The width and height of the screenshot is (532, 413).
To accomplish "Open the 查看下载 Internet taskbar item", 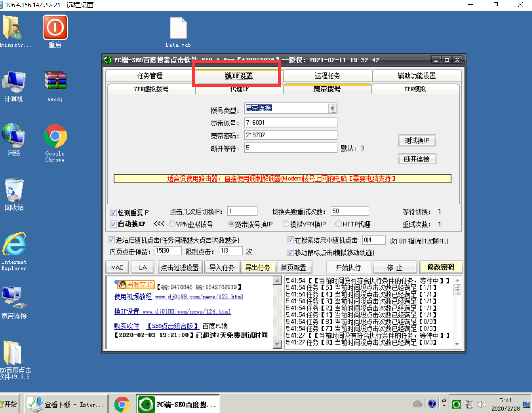I will (66, 404).
